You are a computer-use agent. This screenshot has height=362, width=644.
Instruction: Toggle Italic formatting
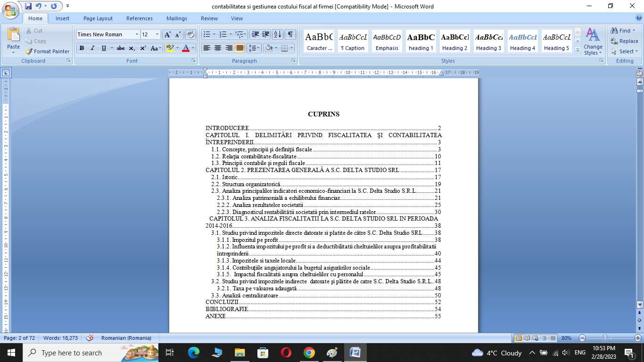pyautogui.click(x=92, y=48)
